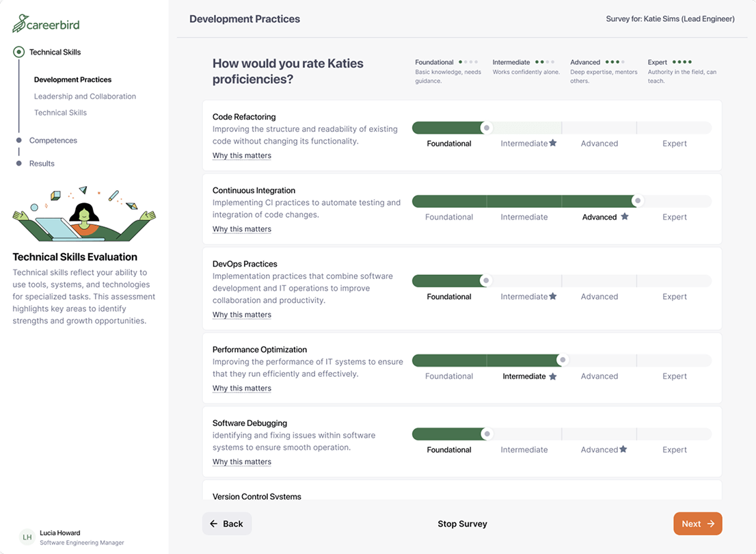Click the star beside Intermediate under Code Refactoring
The width and height of the screenshot is (756, 554).
tap(553, 143)
